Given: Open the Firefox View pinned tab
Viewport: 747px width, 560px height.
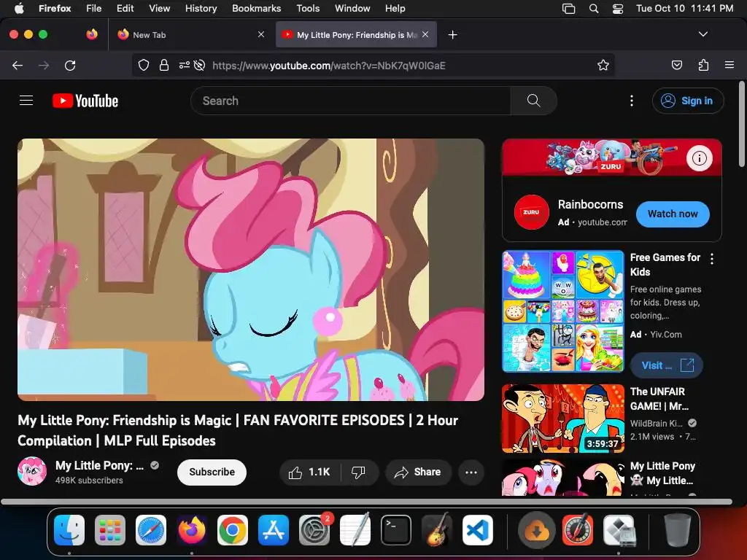Looking at the screenshot, I should [x=92, y=34].
